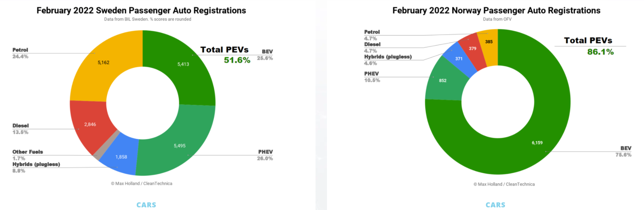The image size is (644, 210).
Task: Open the CARS link below Sweden chart
Action: pos(146,205)
